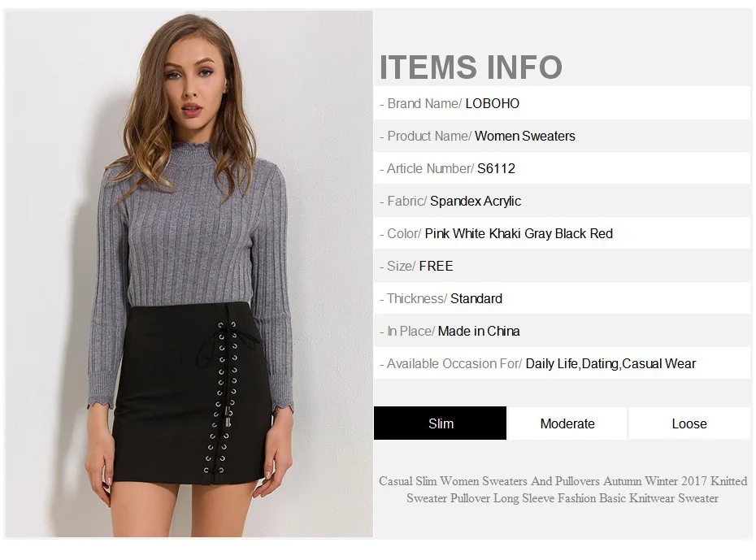The image size is (756, 560).
Task: Click the Thickness Standard row
Action: tap(563, 298)
